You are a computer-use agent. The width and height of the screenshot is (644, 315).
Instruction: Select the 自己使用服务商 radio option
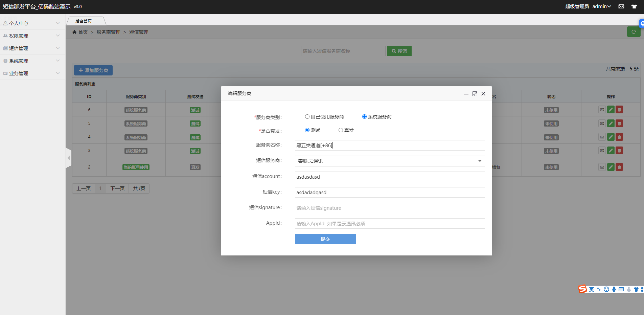[307, 117]
